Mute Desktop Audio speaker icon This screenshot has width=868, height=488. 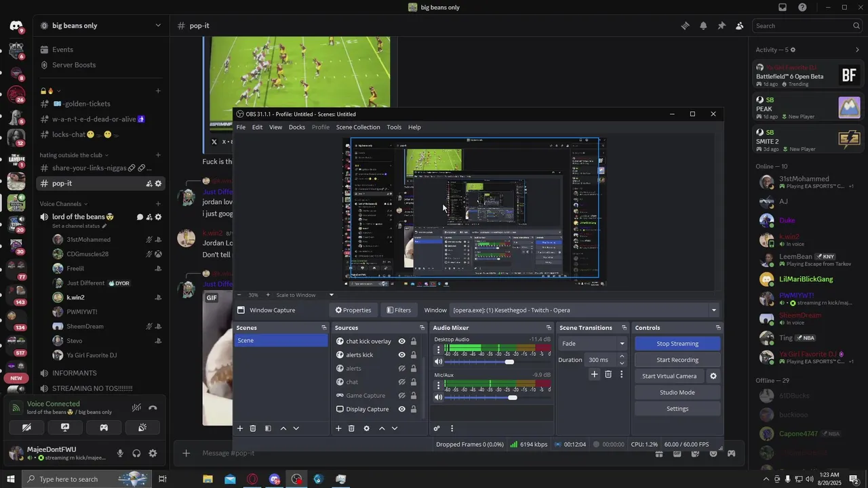pyautogui.click(x=438, y=362)
